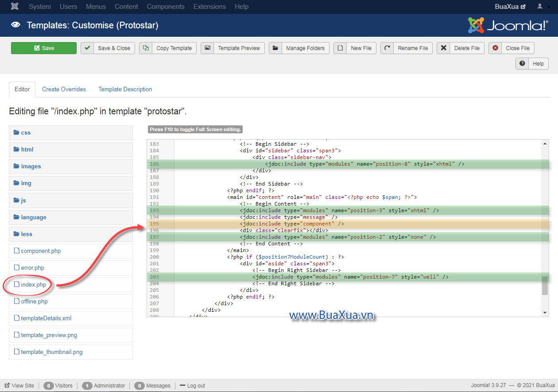Open the Components menu
This screenshot has height=392, width=558.
point(166,7)
